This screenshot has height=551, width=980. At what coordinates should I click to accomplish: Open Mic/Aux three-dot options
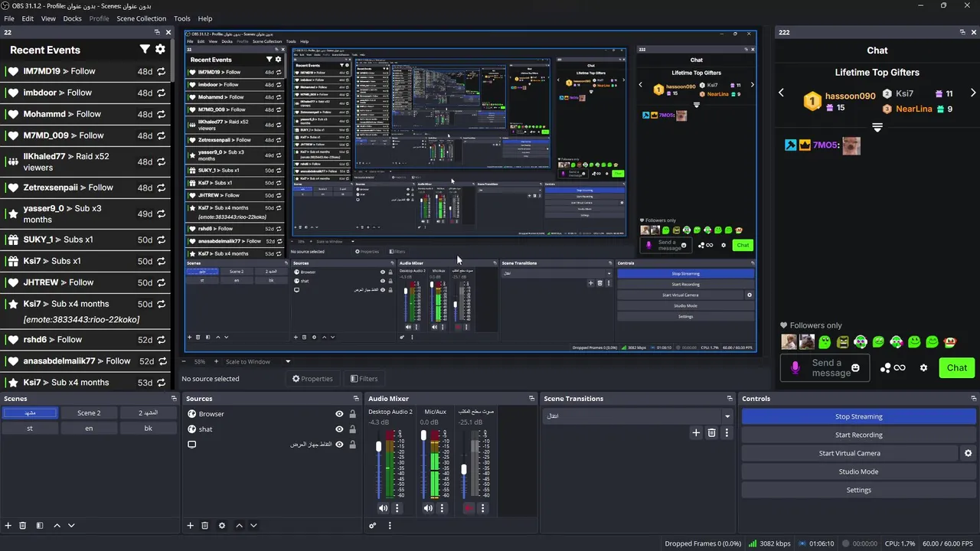click(442, 508)
